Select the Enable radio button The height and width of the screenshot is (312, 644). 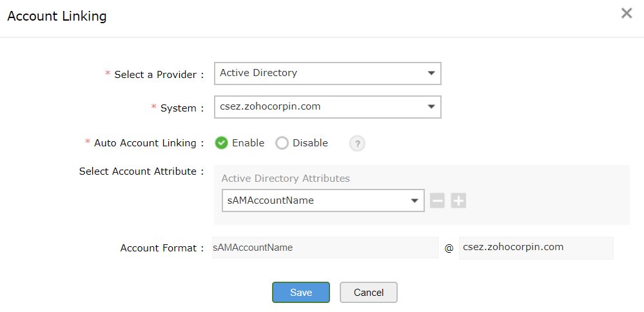pyautogui.click(x=222, y=143)
